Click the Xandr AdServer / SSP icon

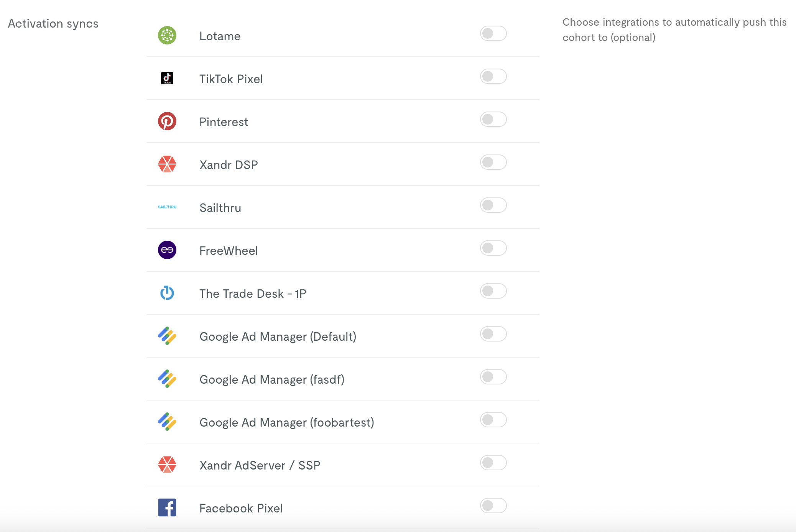coord(167,464)
